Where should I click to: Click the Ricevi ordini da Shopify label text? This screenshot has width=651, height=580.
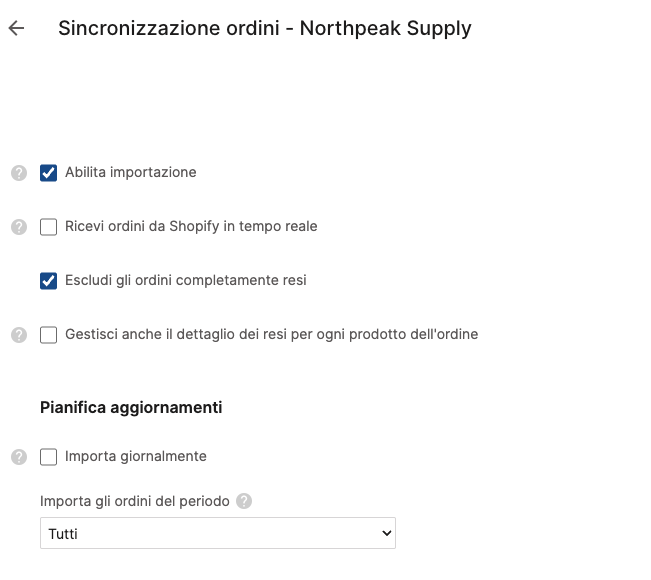tap(191, 227)
